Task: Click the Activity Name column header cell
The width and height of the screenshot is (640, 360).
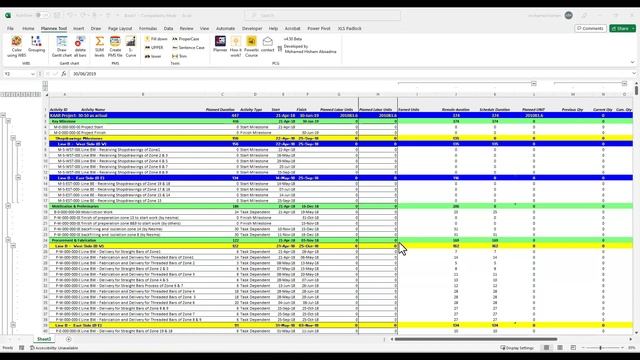Action: coord(93,109)
